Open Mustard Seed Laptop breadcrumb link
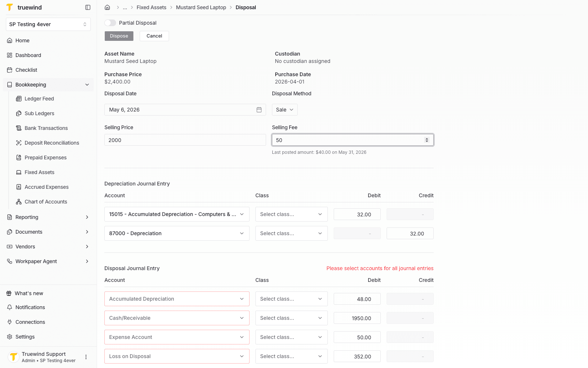This screenshot has width=588, height=368. (201, 7)
